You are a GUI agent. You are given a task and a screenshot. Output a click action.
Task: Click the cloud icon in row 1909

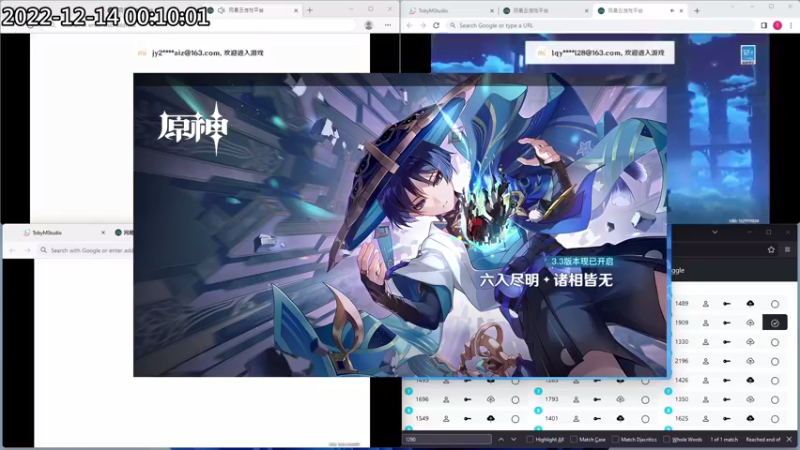pos(750,323)
